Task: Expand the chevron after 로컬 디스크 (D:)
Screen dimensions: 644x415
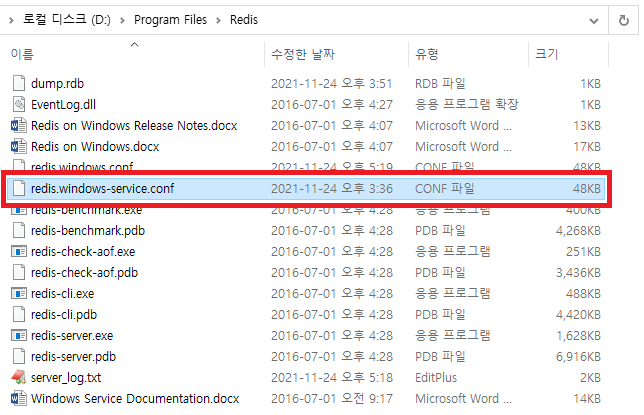Action: click(122, 20)
